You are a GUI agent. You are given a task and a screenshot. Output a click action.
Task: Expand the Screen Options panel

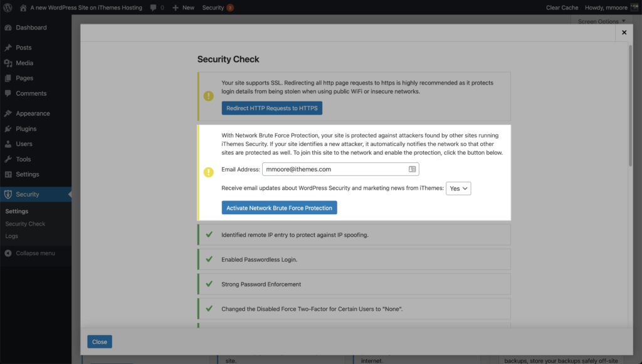601,21
